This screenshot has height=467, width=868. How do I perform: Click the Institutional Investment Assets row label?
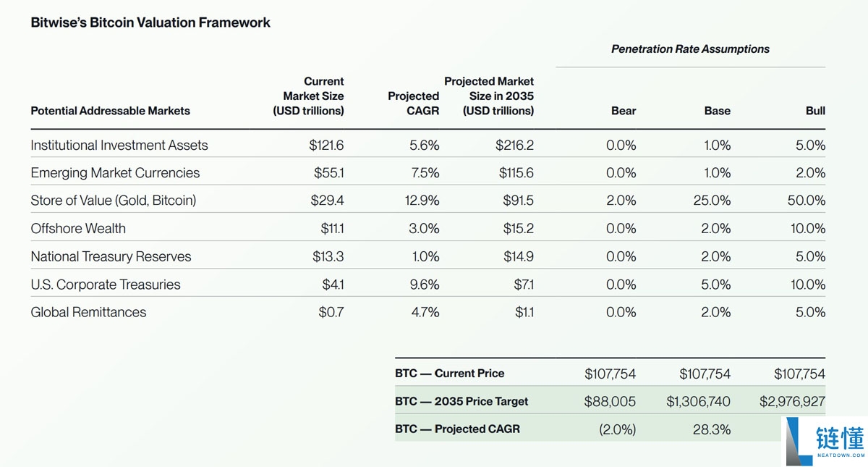(119, 145)
